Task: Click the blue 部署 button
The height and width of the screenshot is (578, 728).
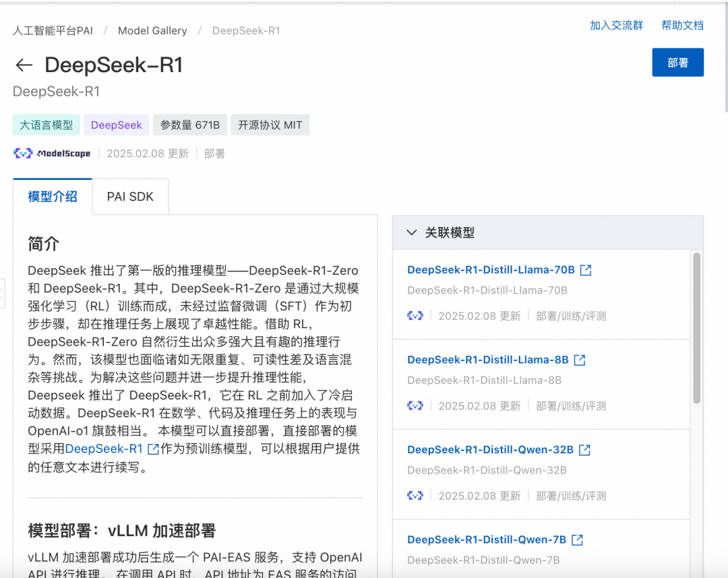Action: click(x=677, y=62)
